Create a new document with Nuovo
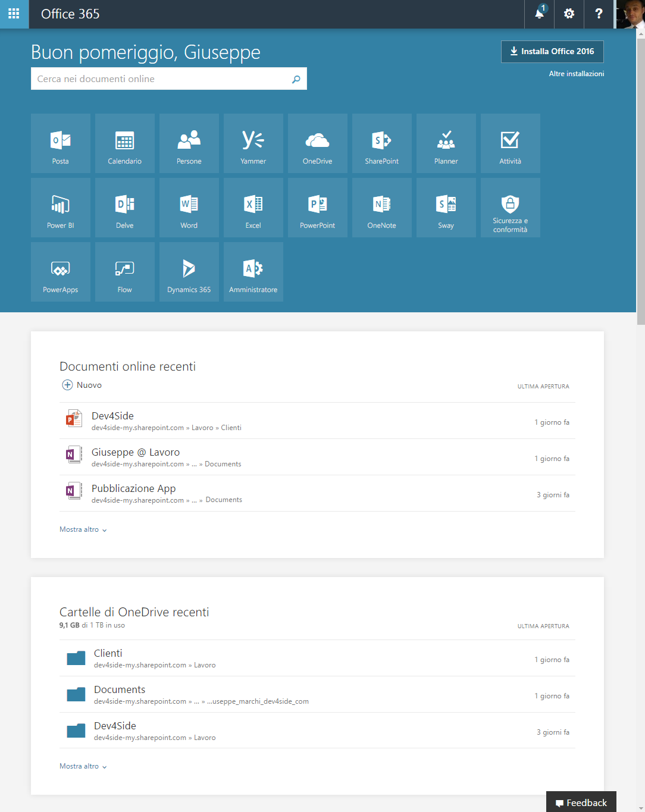This screenshot has height=812, width=645. click(x=82, y=385)
